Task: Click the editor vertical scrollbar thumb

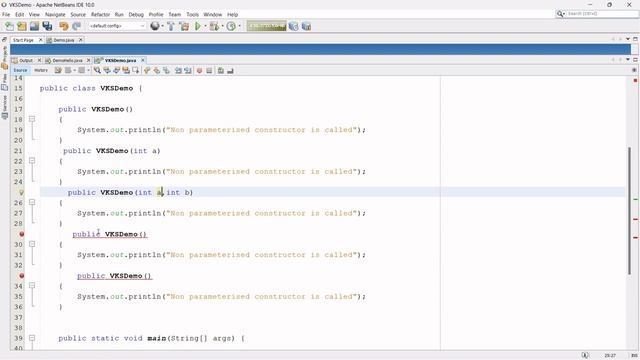Action: coord(630,210)
